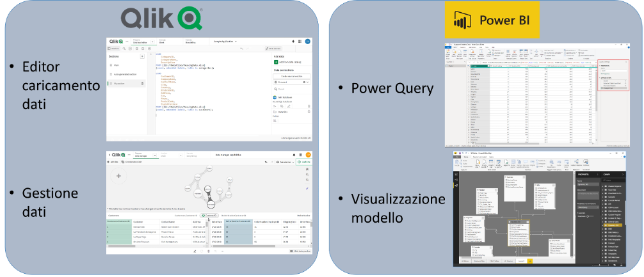This screenshot has height=277, width=644.
Task: Click the green Load data button in the Data manager
Action: 304,162
